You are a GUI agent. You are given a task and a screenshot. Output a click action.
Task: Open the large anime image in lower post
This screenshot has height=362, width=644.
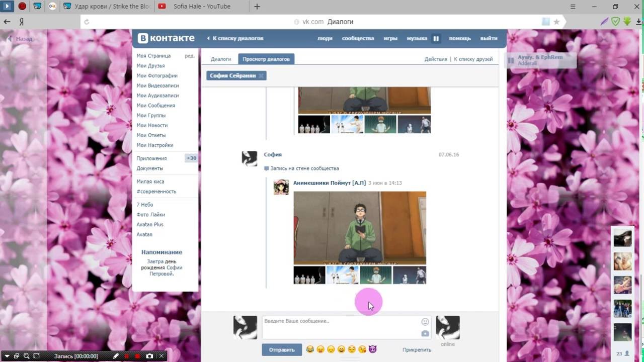click(x=360, y=228)
